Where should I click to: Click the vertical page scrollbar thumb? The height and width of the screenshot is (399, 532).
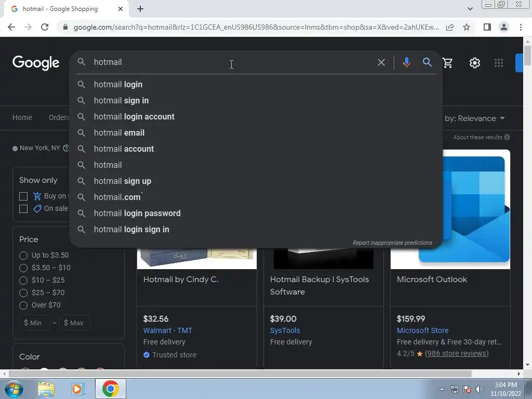[527, 55]
